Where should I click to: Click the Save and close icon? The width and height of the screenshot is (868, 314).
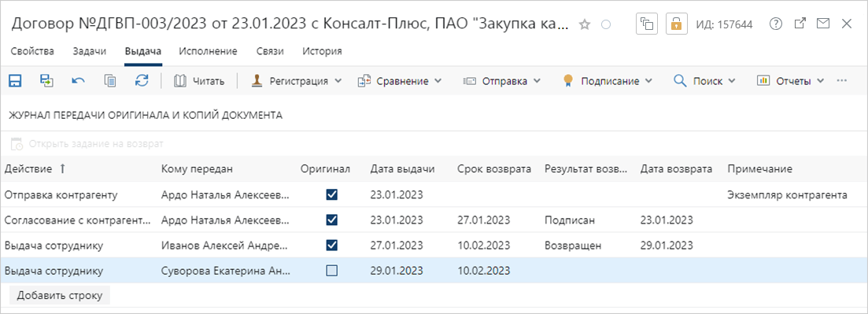46,81
